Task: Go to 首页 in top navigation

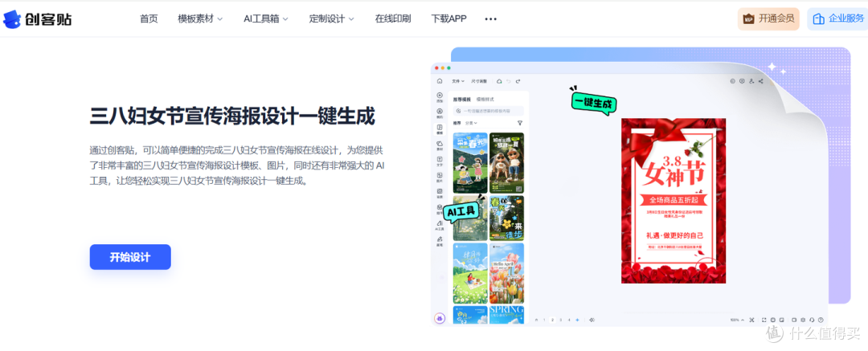Action: coord(149,18)
